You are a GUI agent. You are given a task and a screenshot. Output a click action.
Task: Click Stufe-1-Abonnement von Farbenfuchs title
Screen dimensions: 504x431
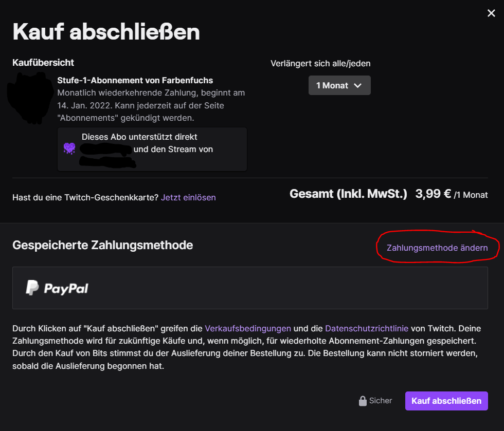(135, 80)
